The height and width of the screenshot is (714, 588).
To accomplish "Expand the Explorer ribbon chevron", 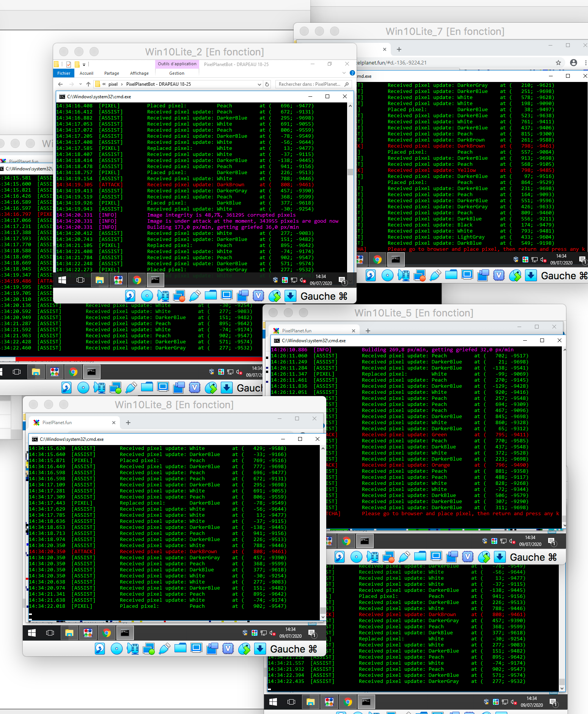I will [x=344, y=73].
